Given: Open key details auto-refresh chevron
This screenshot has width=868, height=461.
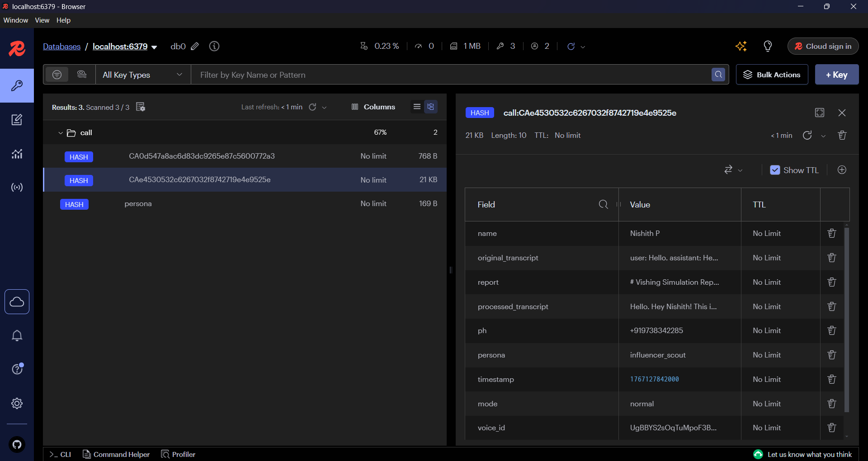Looking at the screenshot, I should click(823, 136).
